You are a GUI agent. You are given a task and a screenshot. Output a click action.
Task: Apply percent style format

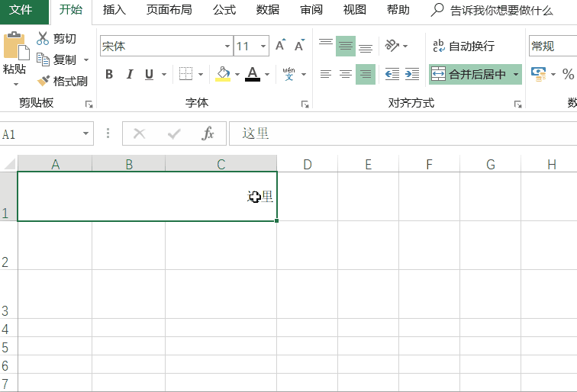(568, 74)
